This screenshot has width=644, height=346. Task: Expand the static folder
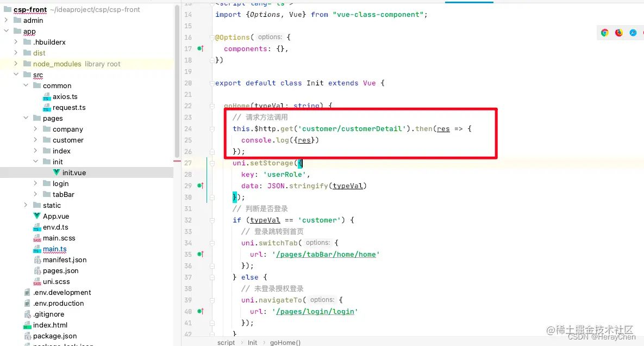[x=26, y=205]
